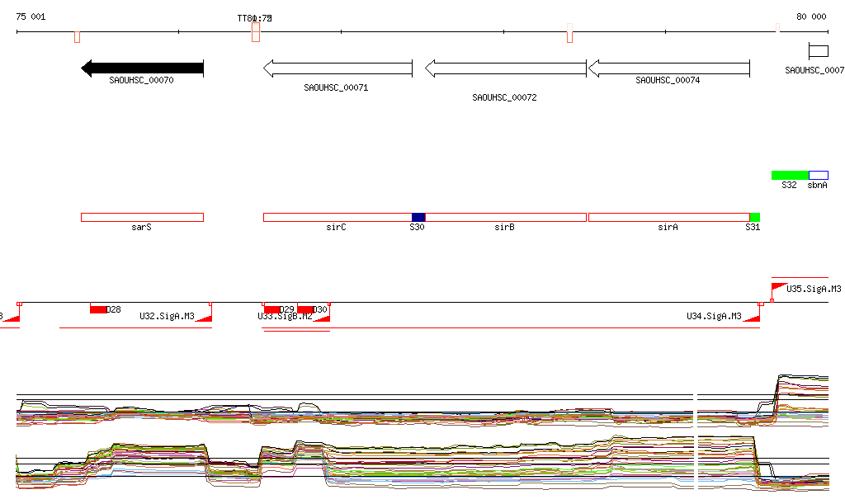Click the dark blue S30 segment
Viewport: 845px width, 504px height.
point(418,218)
